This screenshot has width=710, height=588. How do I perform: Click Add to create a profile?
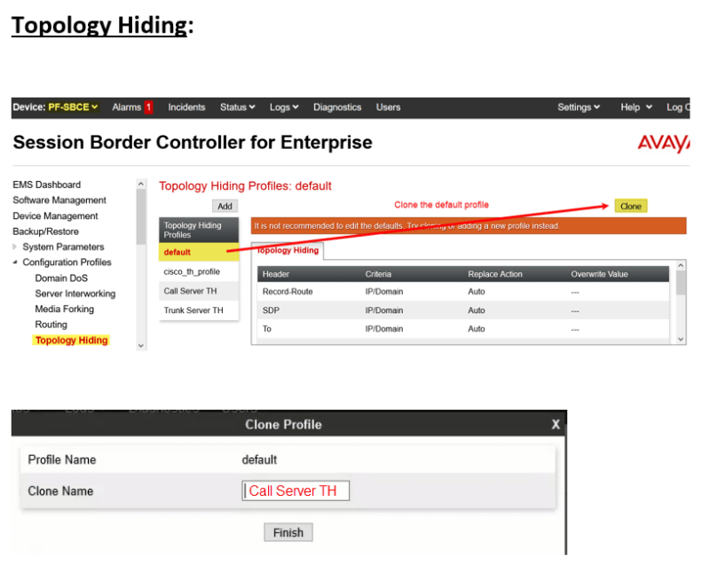[x=225, y=207]
